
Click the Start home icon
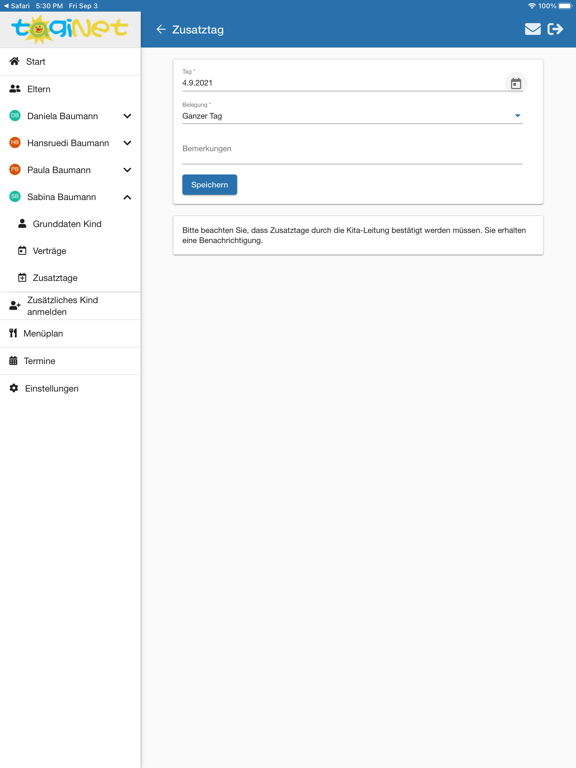pos(14,61)
